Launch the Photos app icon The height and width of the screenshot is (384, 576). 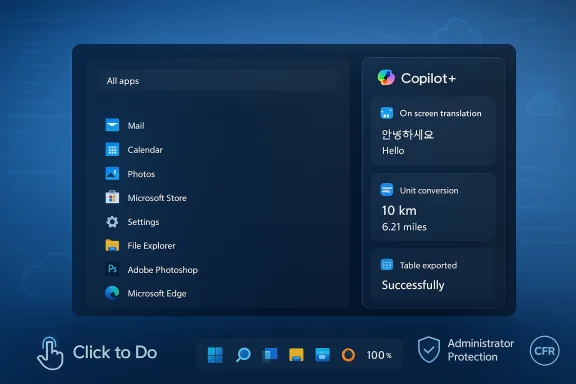[x=112, y=173]
